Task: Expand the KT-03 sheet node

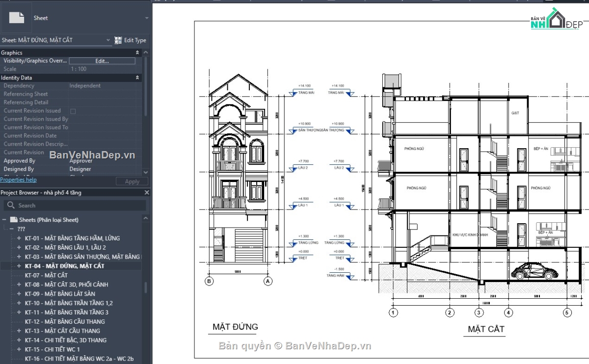Action: click(19, 257)
